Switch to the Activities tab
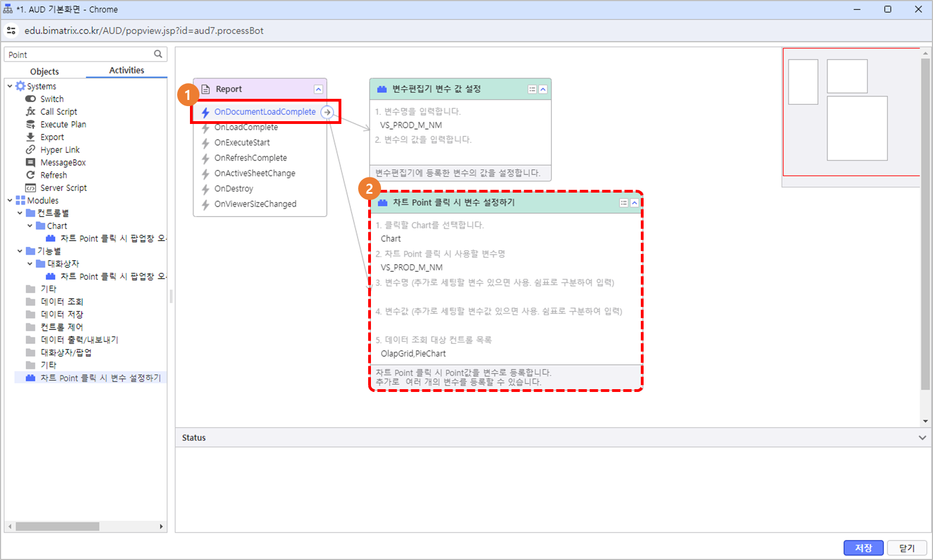 pos(126,70)
